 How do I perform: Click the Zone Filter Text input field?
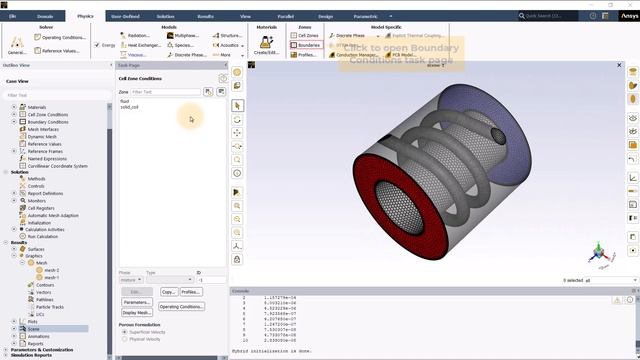pos(165,92)
